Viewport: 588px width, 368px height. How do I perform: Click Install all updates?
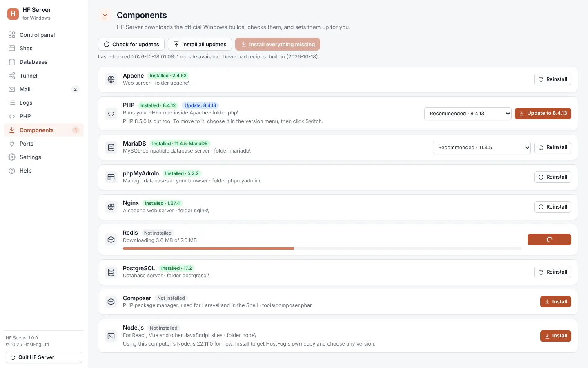[x=200, y=44]
